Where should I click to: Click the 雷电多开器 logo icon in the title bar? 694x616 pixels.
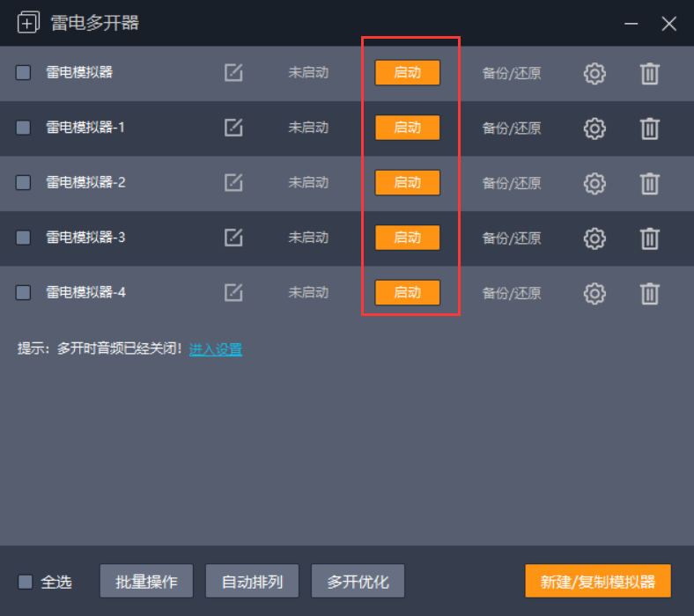[28, 23]
